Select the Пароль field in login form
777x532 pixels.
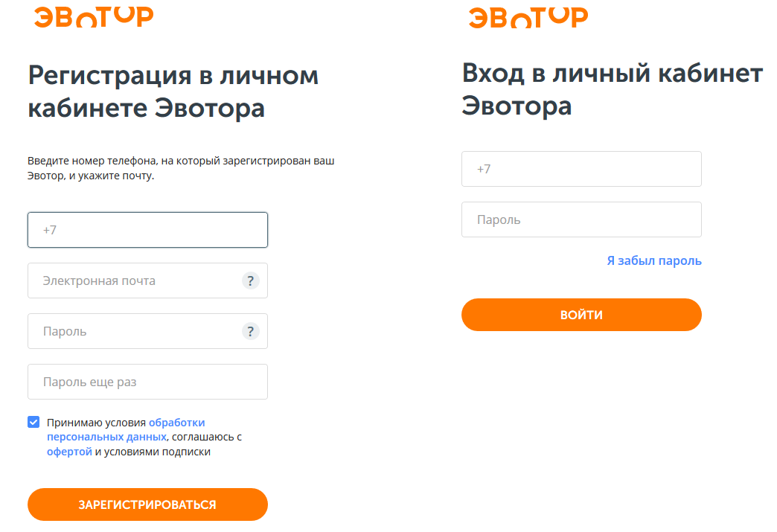point(581,219)
